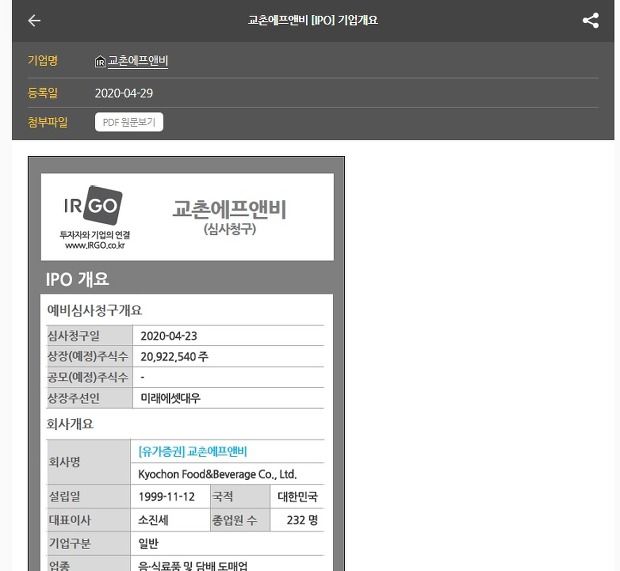Select the founding date 1999-11-12
This screenshot has width=620, height=571.
tap(166, 496)
